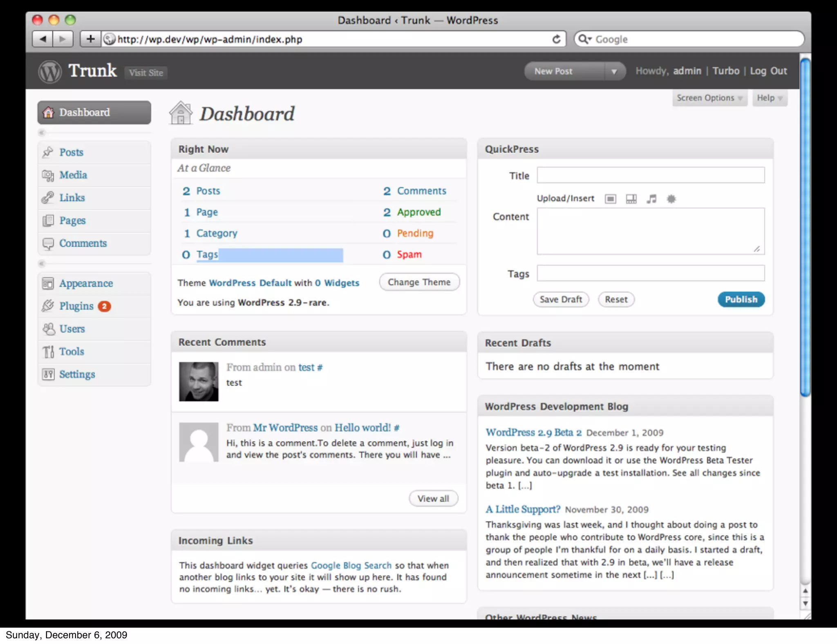Viewport: 837px width, 644px height.
Task: Collapse the menu using top sidebar arrow
Action: tap(41, 132)
